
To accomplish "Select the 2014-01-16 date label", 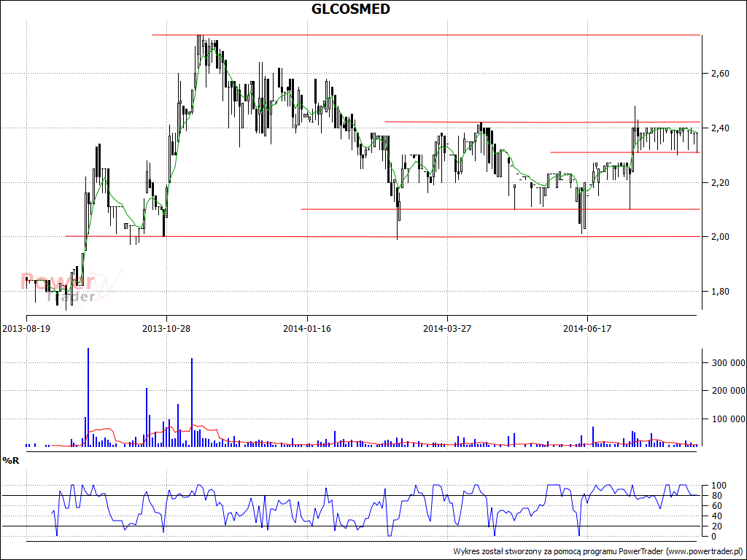I will coord(307,329).
